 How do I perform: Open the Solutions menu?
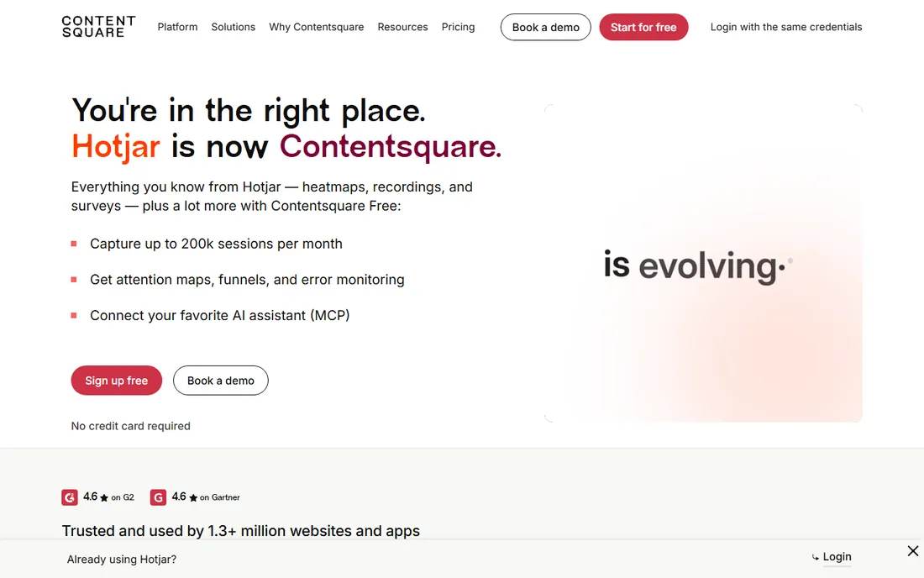click(234, 27)
